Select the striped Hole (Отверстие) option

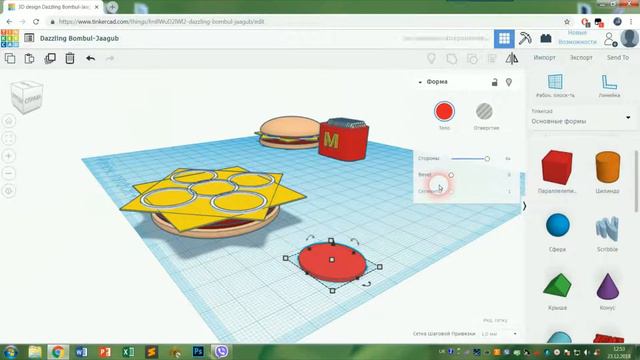484,111
